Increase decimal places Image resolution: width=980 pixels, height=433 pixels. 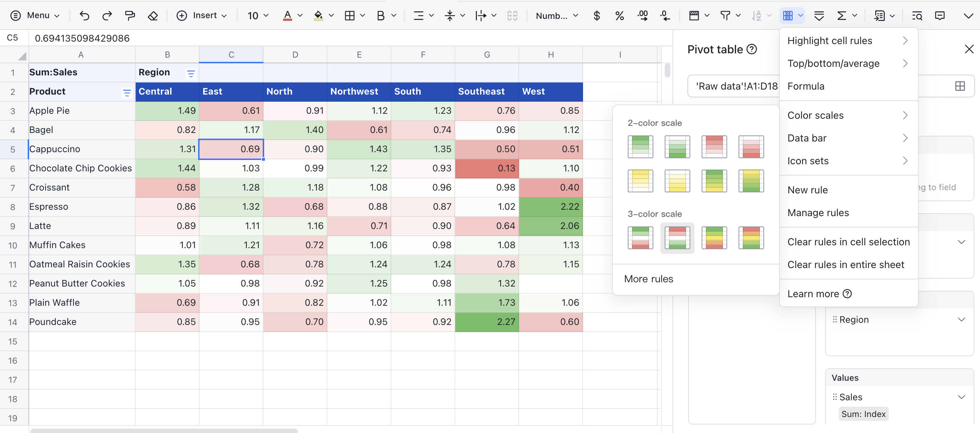[643, 16]
